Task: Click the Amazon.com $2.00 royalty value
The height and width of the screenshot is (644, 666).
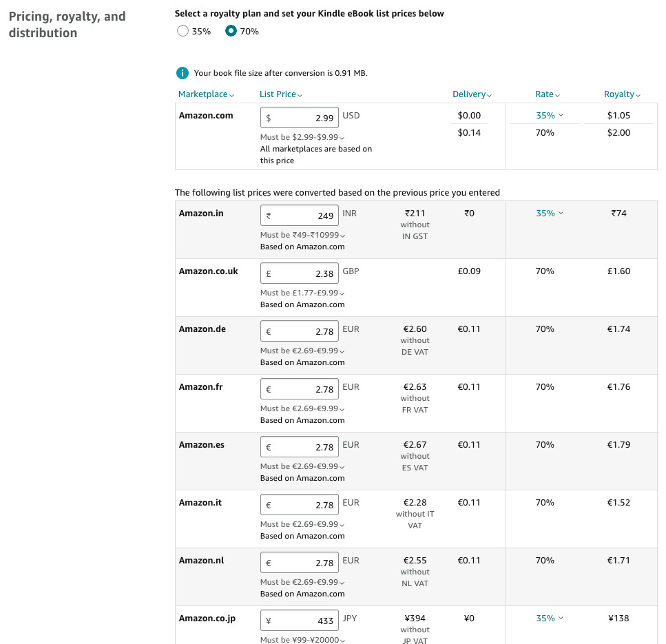Action: 619,132
